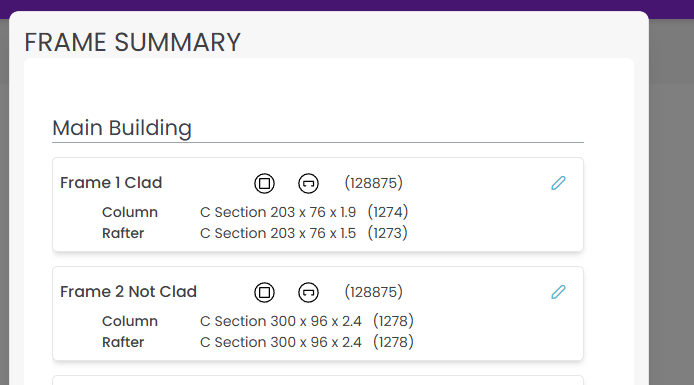The image size is (694, 385).
Task: Select the Frame 2 Not Clad title
Action: click(x=128, y=292)
